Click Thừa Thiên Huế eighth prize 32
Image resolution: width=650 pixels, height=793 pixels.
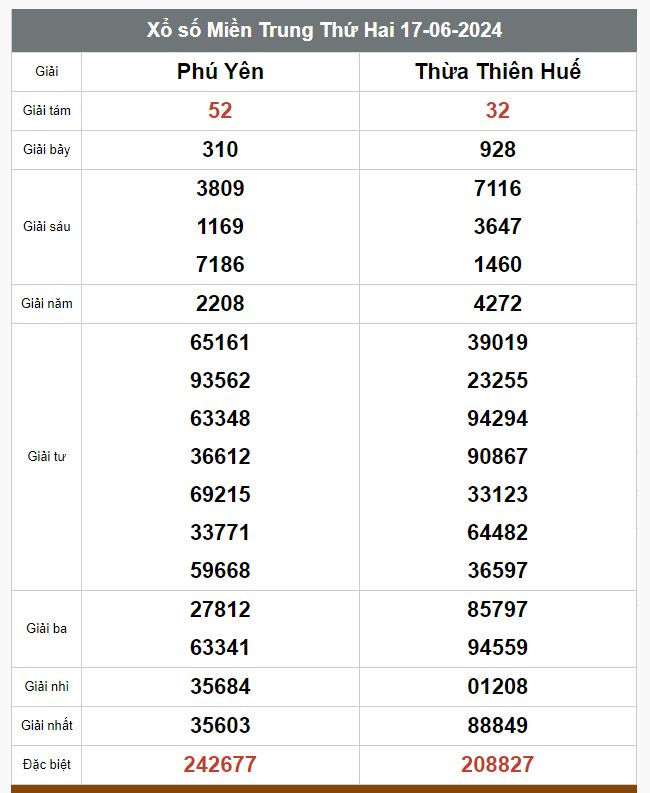coord(497,111)
